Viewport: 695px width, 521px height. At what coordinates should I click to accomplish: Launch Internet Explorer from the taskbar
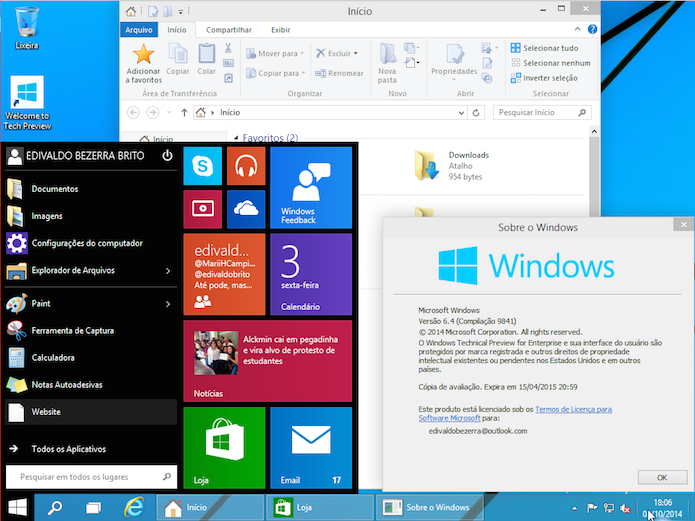point(134,507)
